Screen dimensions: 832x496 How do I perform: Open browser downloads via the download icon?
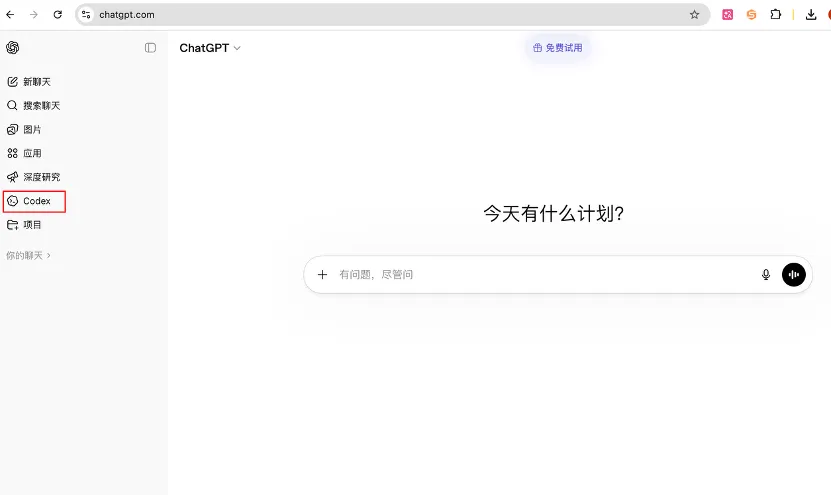click(811, 15)
